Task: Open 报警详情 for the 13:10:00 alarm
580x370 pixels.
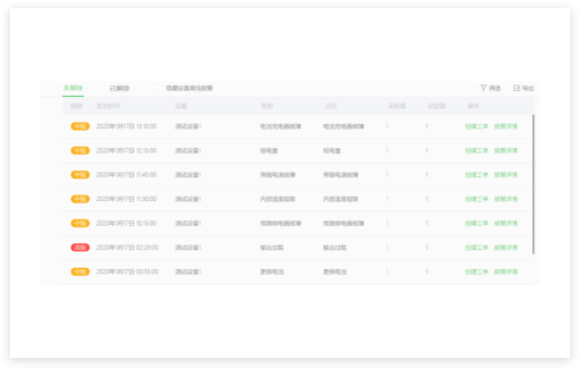Action: (x=506, y=126)
